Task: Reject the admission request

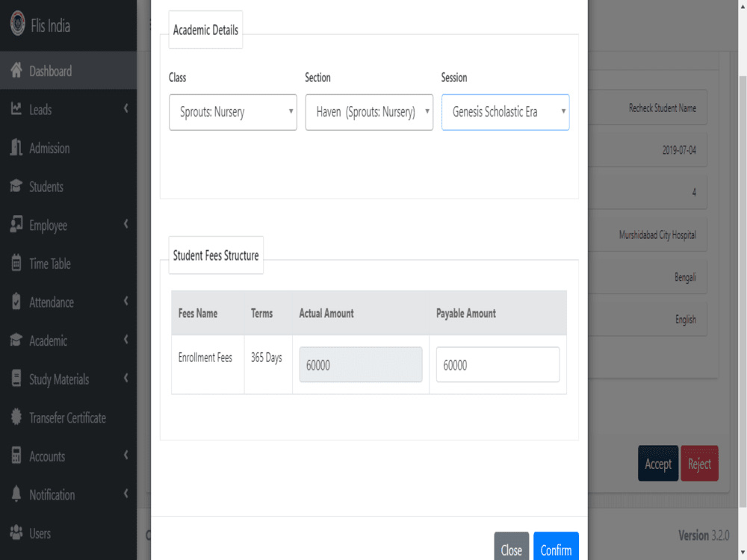Action: [x=699, y=463]
